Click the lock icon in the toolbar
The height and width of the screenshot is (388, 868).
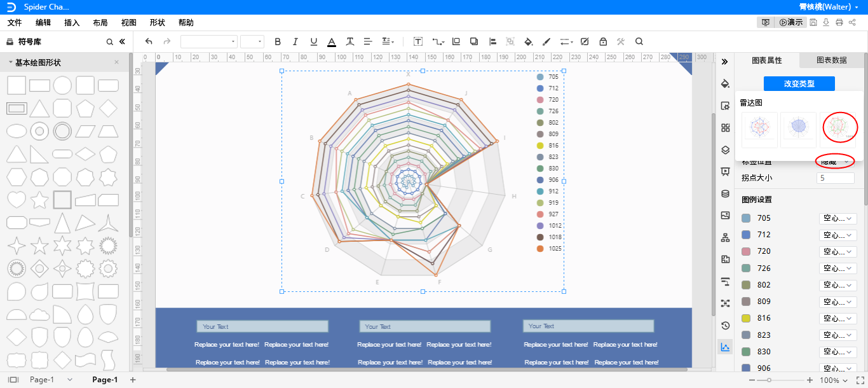coord(602,41)
